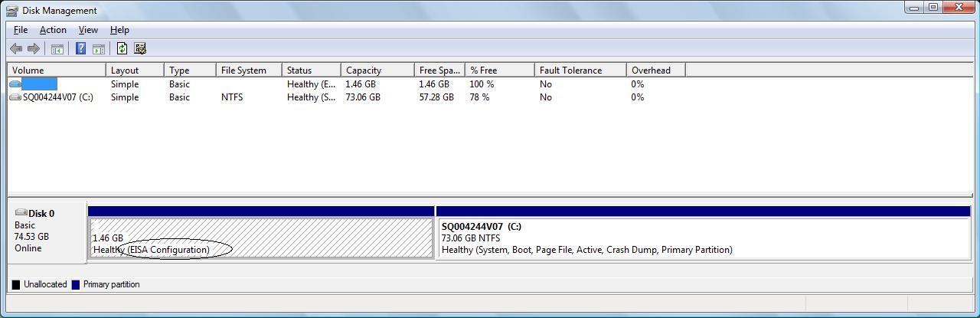Click the Refresh toolbar icon
980x318 pixels.
(x=122, y=48)
